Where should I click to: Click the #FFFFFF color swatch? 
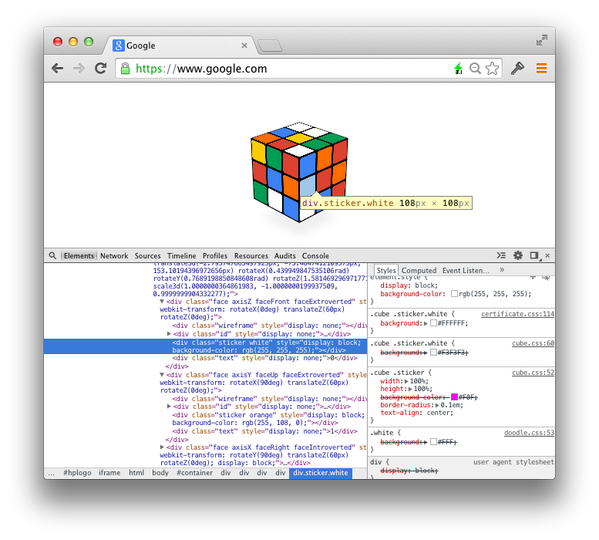434,323
